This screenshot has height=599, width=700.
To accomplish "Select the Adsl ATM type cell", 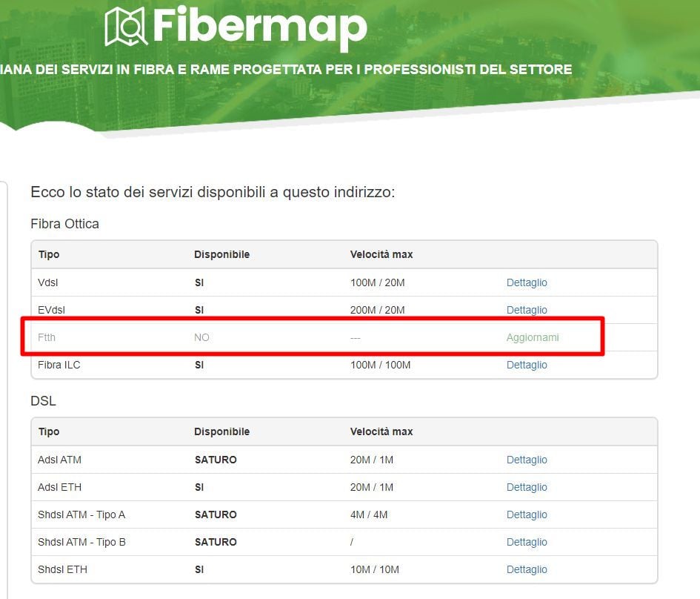I will (x=59, y=460).
